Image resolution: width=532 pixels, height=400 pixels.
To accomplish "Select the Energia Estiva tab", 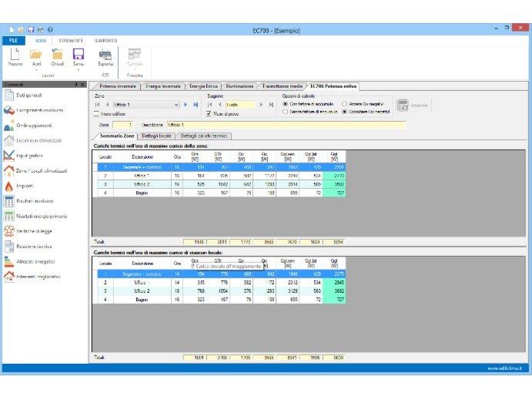I will click(x=203, y=86).
